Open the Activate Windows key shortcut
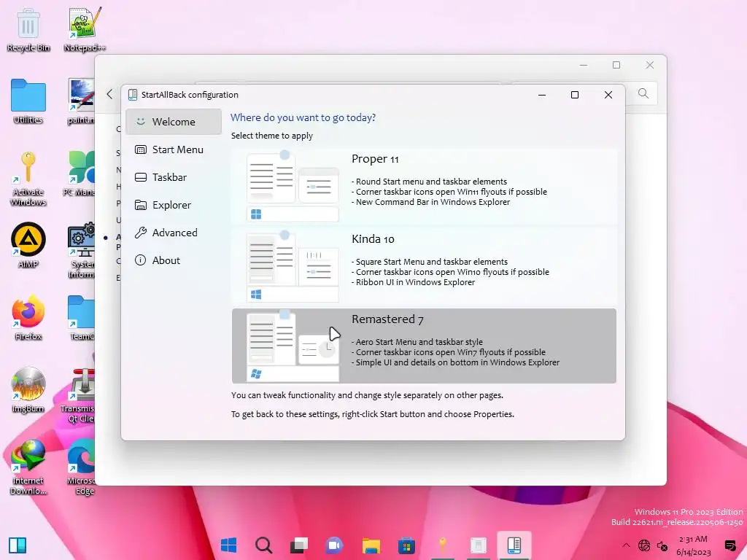Viewport: 747px width, 560px height. [x=28, y=179]
